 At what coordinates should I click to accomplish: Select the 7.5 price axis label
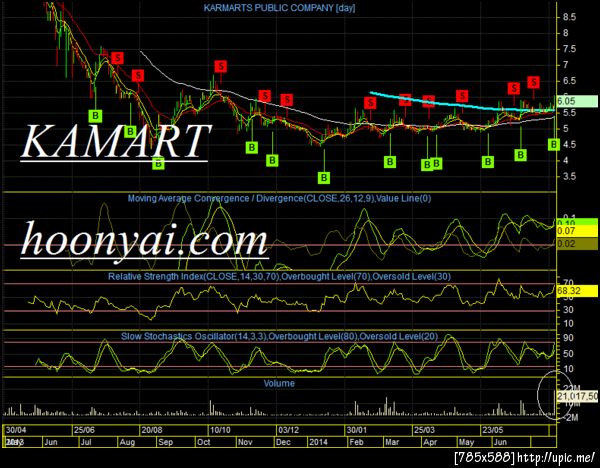(569, 49)
